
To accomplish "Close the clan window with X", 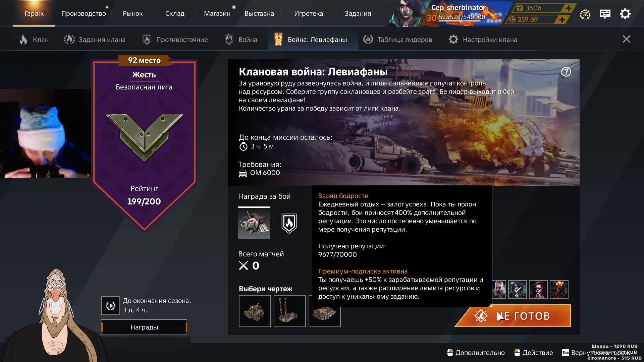I will [627, 39].
